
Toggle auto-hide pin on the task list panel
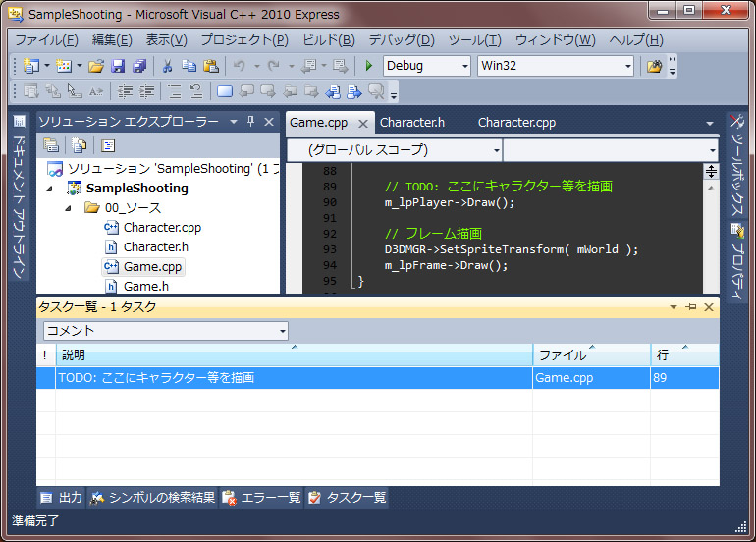(x=691, y=306)
